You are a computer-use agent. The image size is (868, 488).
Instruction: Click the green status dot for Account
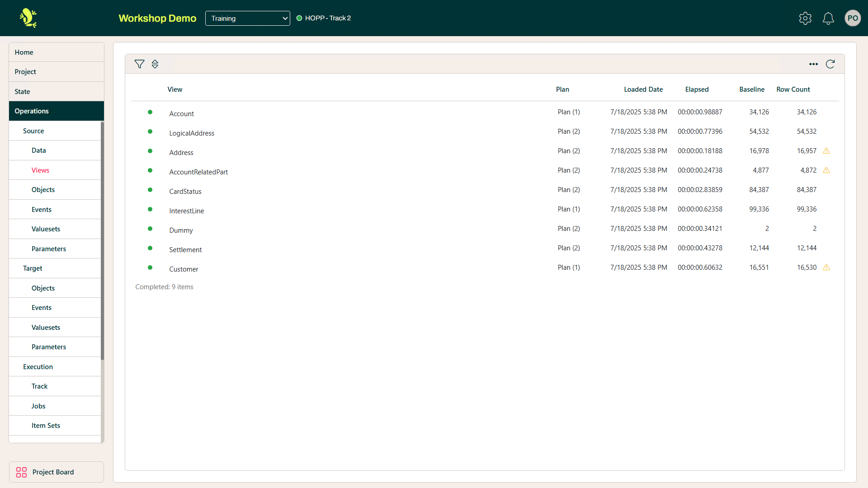click(150, 112)
